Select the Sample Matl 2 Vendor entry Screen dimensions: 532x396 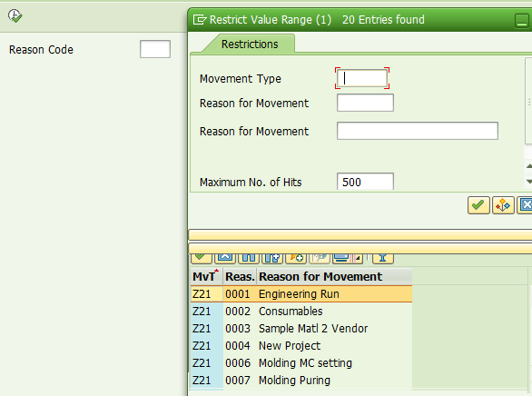[301, 329]
